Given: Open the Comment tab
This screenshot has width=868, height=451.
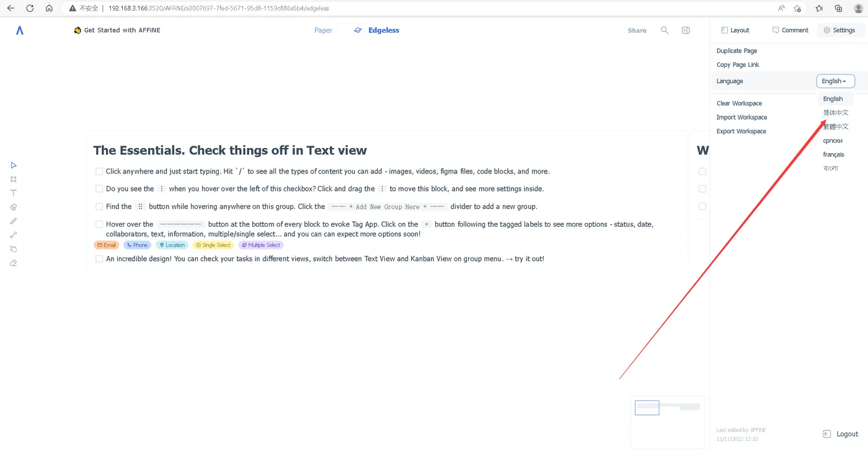Looking at the screenshot, I should [x=790, y=30].
